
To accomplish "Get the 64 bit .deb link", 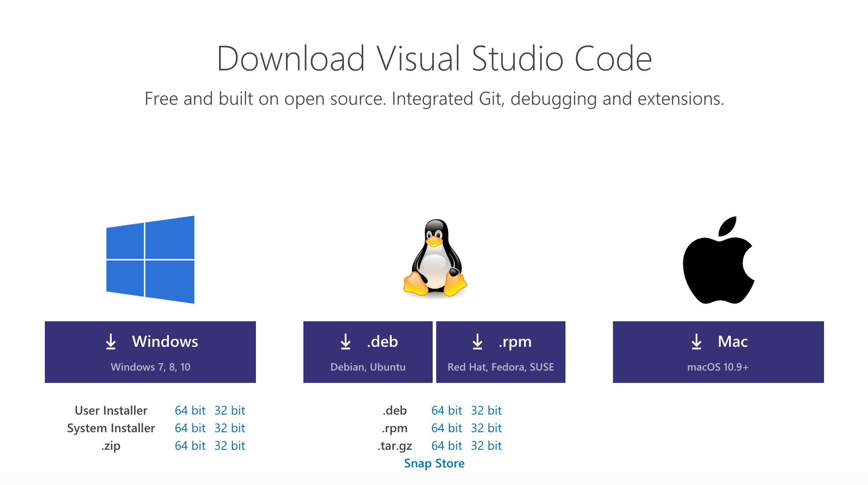I will pyautogui.click(x=446, y=411).
